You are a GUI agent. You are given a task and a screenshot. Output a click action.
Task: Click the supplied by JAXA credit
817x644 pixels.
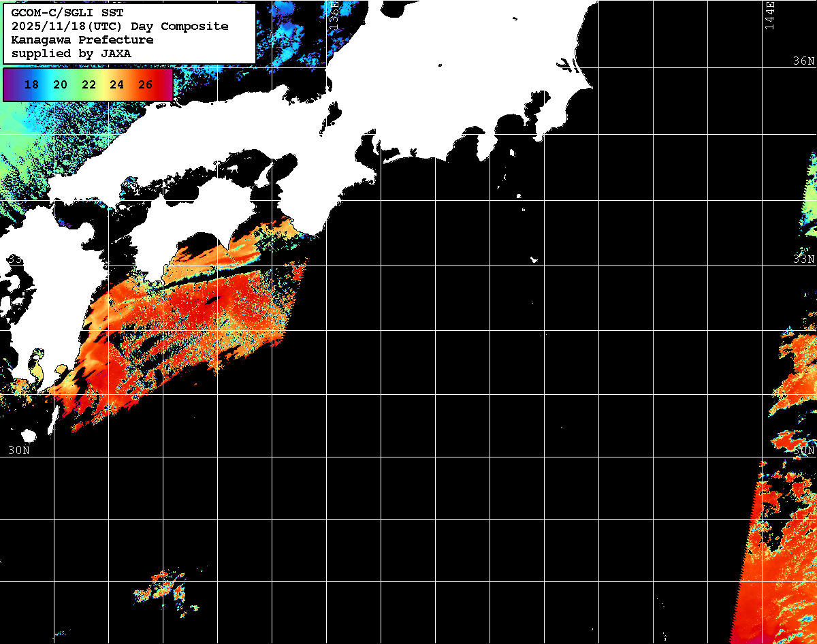(x=71, y=53)
